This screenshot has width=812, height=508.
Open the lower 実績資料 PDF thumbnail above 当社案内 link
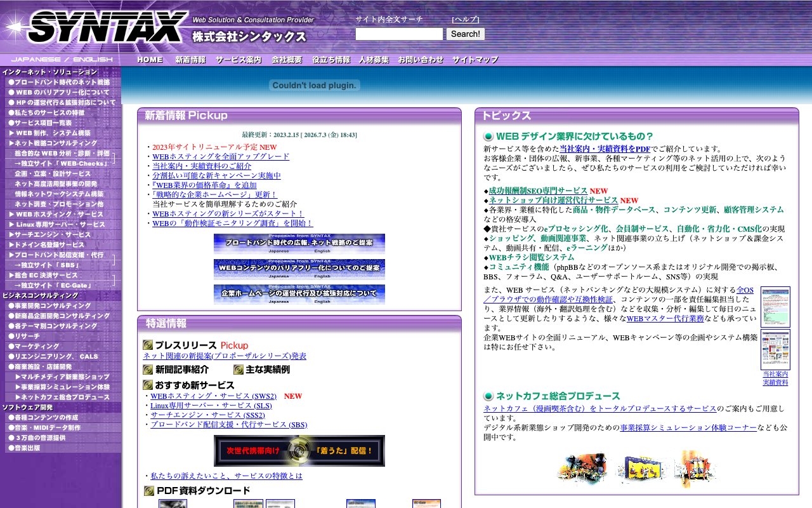click(x=775, y=349)
